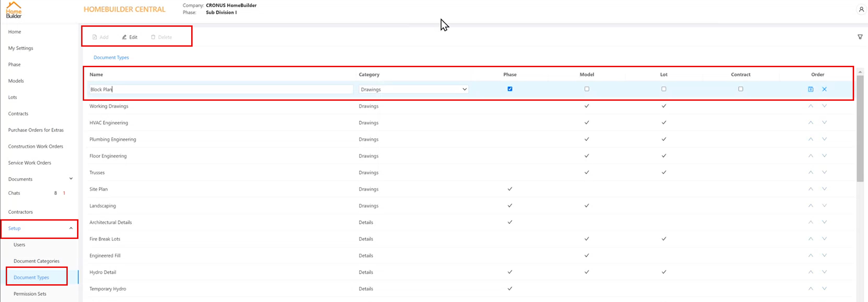The width and height of the screenshot is (868, 302).
Task: Select the Temporary Hydro row name
Action: pos(108,289)
